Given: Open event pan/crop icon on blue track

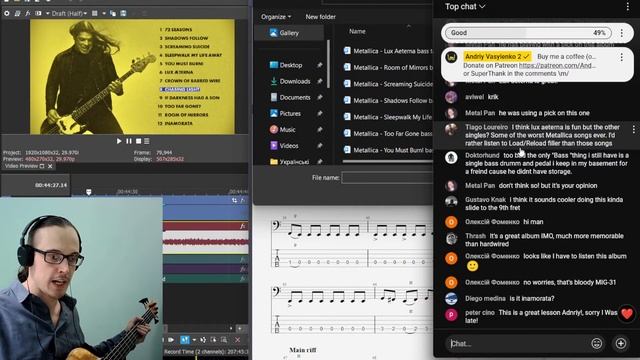Looking at the screenshot, I should pos(234,200).
